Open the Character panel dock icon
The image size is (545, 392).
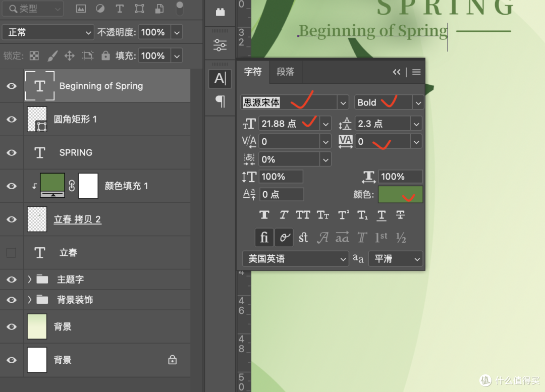pos(220,79)
